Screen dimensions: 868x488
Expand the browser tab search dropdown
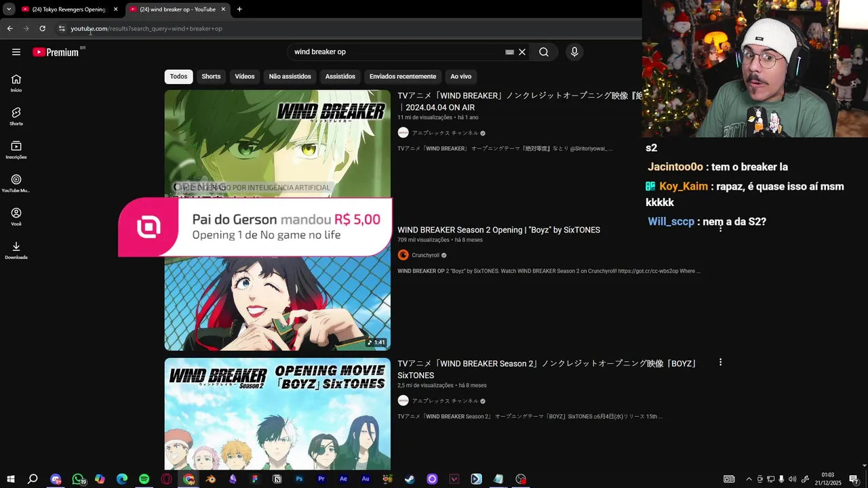click(9, 9)
